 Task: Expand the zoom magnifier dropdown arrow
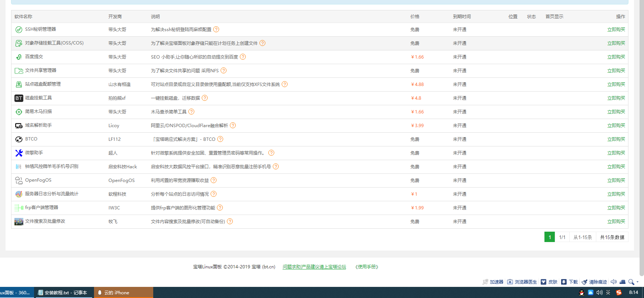pos(637,282)
